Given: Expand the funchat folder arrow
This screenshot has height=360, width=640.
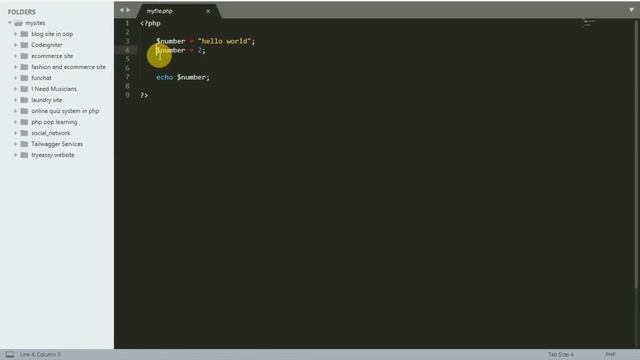Looking at the screenshot, I should pos(16,78).
